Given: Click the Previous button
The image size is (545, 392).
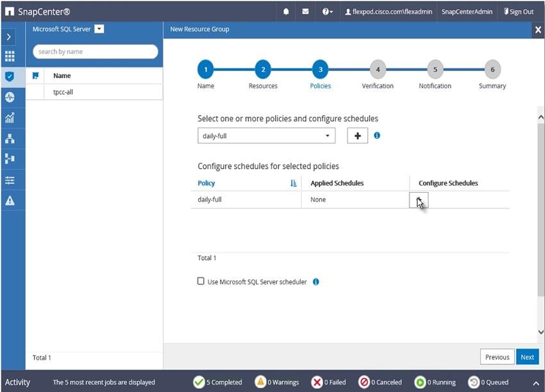Looking at the screenshot, I should [x=497, y=357].
